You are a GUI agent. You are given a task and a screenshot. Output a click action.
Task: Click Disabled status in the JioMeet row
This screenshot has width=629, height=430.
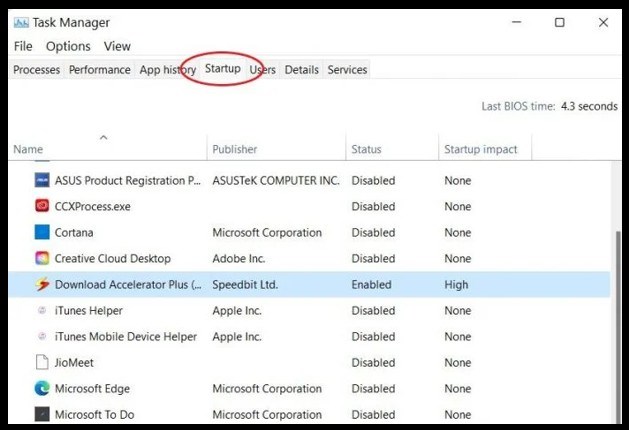(x=373, y=363)
